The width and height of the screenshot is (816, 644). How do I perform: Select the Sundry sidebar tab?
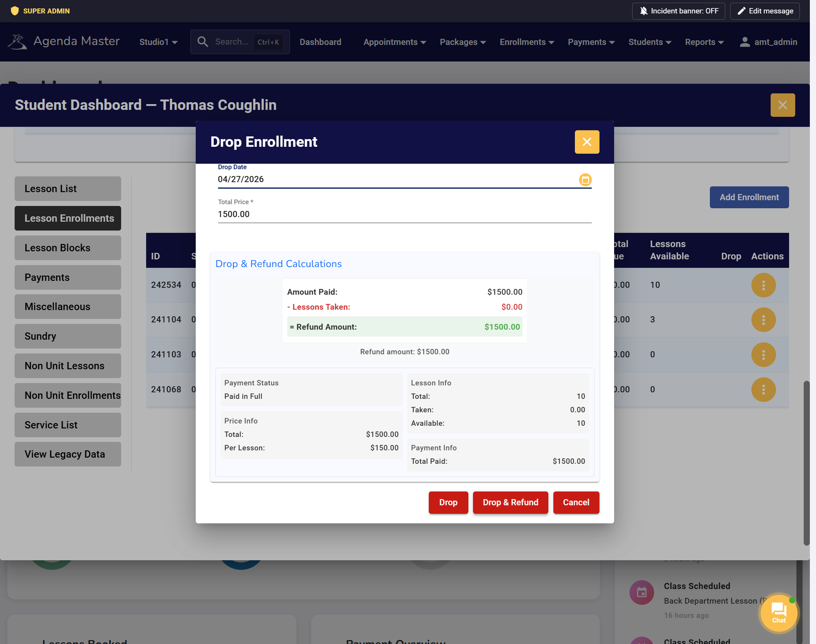pos(68,336)
